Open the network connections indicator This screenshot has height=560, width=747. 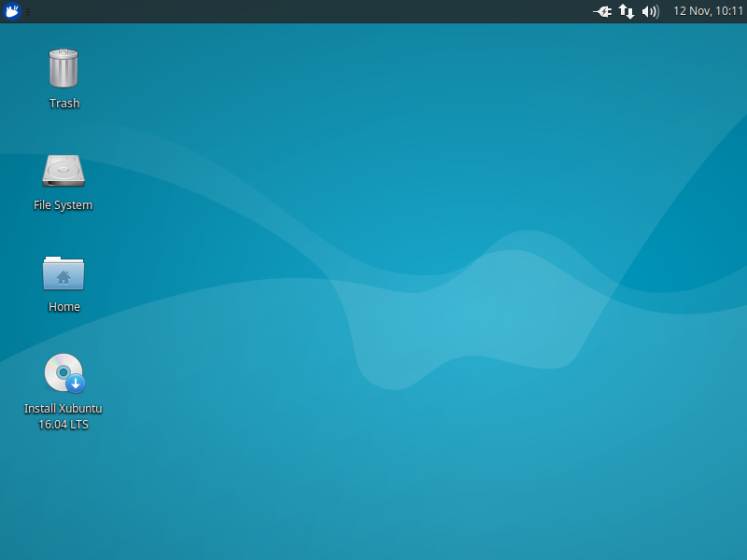click(627, 11)
